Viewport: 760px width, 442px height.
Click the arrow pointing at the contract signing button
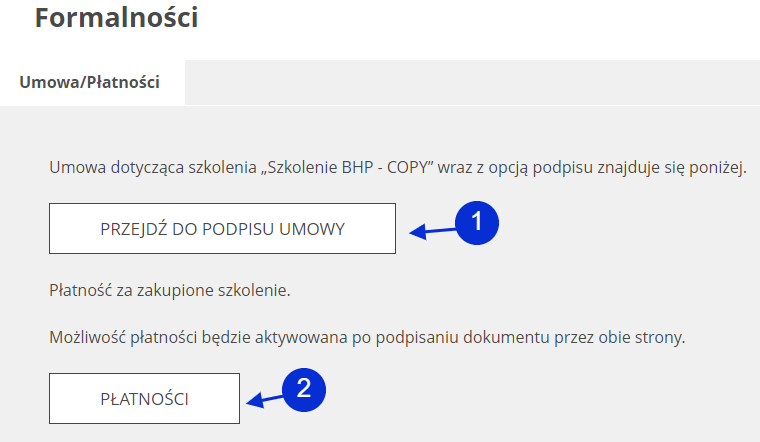[430, 232]
